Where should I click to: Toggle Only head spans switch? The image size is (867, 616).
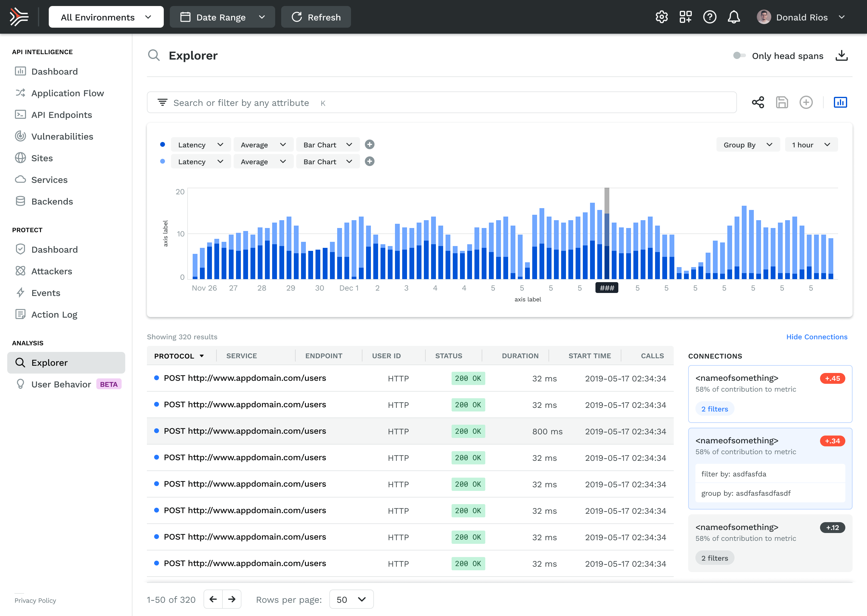coord(739,56)
